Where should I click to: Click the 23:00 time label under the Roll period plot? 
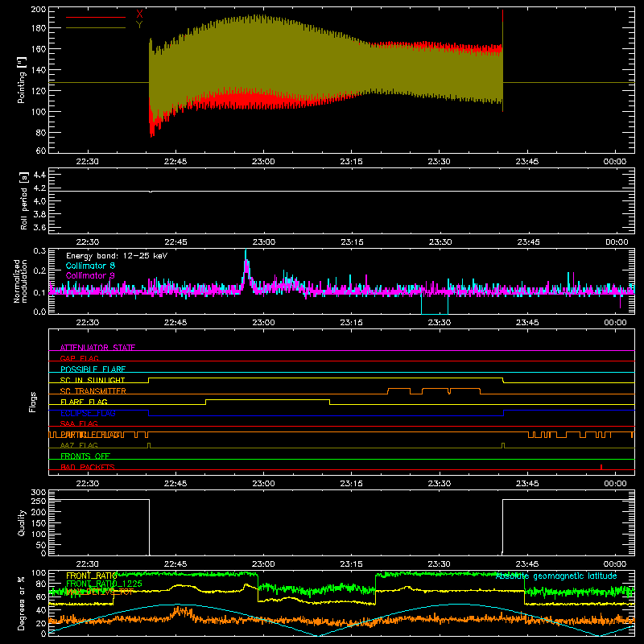pos(264,242)
